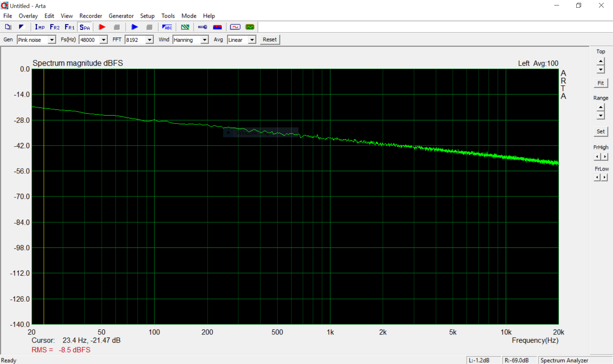The width and height of the screenshot is (613, 364).
Task: Open the Overlay menu
Action: [28, 16]
